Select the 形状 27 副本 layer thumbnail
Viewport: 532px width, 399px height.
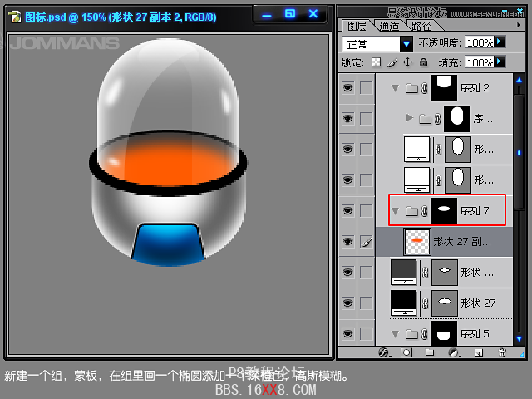416,242
